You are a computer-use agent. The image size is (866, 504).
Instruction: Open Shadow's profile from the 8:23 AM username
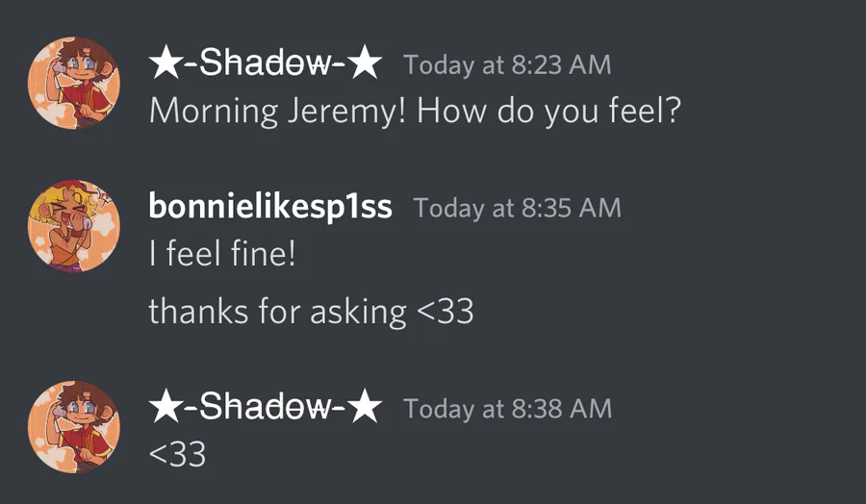(x=266, y=64)
